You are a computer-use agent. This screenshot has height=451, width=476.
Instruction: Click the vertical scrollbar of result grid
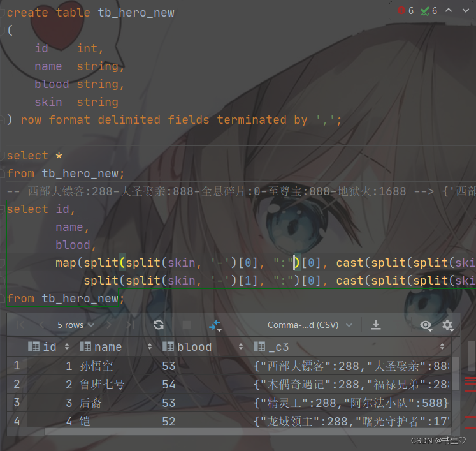(456, 374)
